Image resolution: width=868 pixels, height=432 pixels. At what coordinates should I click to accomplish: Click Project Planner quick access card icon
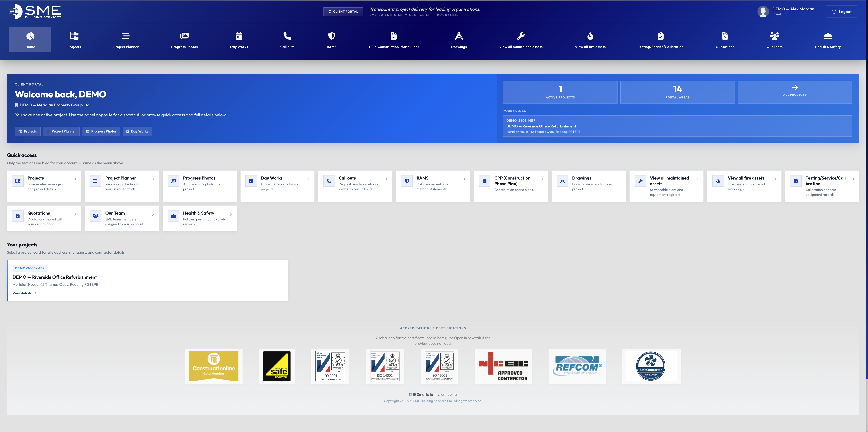96,181
